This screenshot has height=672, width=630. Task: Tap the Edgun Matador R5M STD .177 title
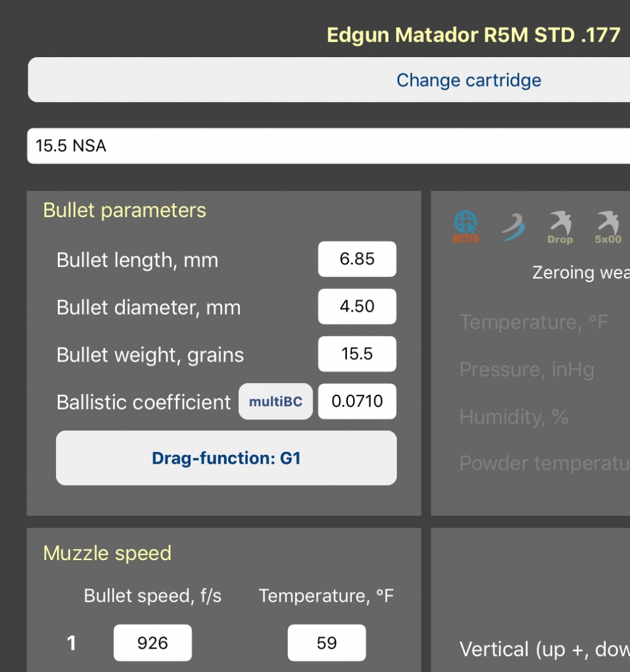click(x=474, y=35)
